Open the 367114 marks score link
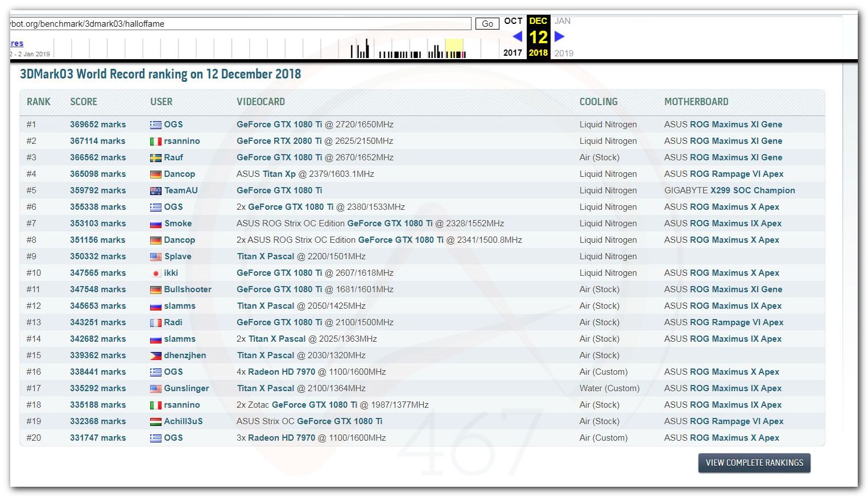The image size is (868, 497). pyautogui.click(x=98, y=141)
